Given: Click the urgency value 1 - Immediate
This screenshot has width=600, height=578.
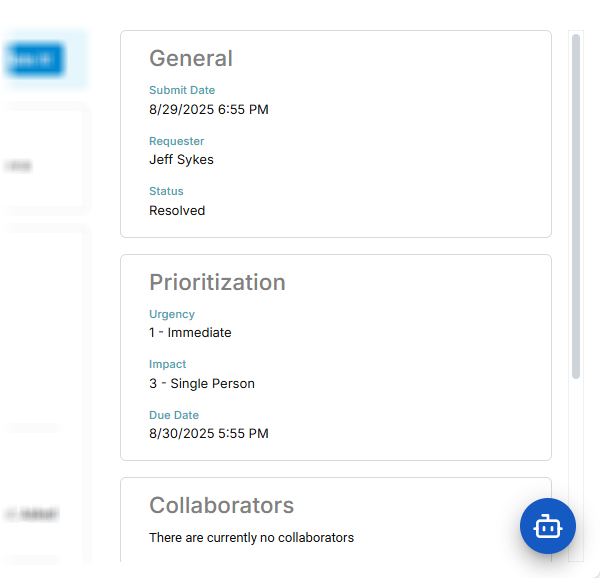Looking at the screenshot, I should click(x=190, y=332).
